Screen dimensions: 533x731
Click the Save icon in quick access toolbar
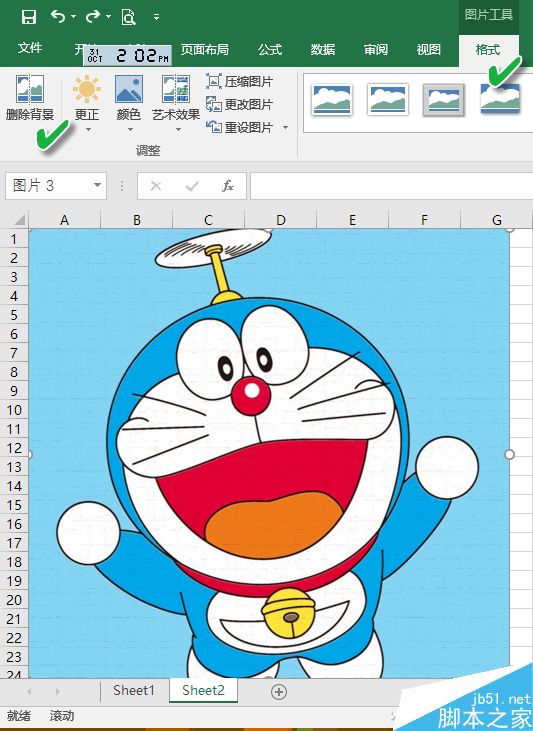29,17
